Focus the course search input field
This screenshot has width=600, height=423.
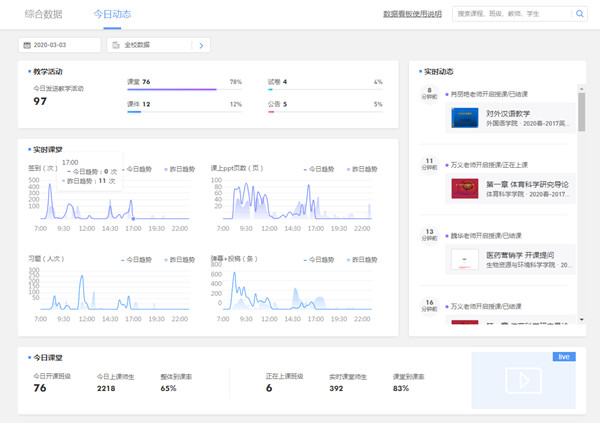[512, 14]
